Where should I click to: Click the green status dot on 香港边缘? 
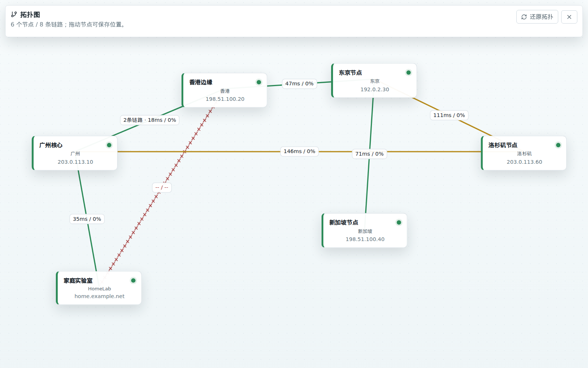[x=259, y=82]
